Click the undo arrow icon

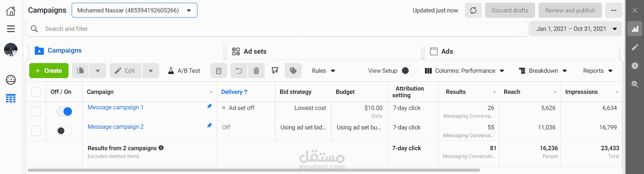239,71
